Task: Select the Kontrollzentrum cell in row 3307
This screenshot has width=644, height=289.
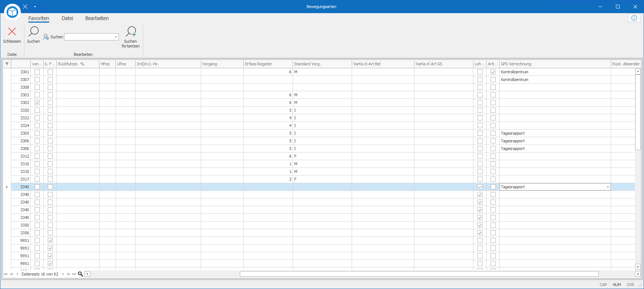Action: tap(555, 80)
